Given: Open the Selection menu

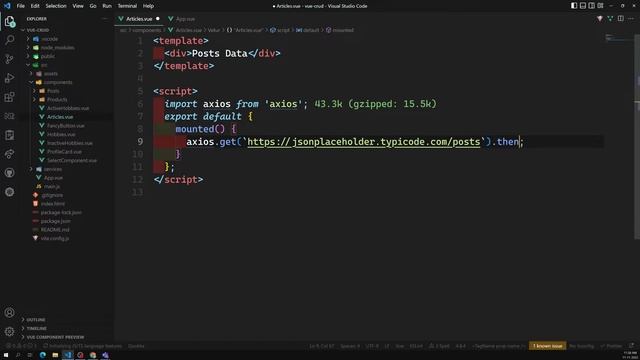Looking at the screenshot, I should tap(56, 6).
